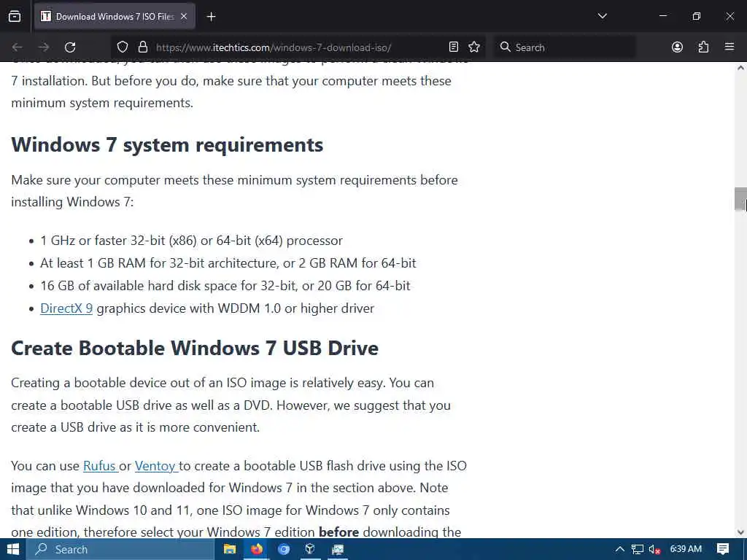This screenshot has height=560, width=747.
Task: Click the taskbar Search box
Action: pyautogui.click(x=120, y=550)
